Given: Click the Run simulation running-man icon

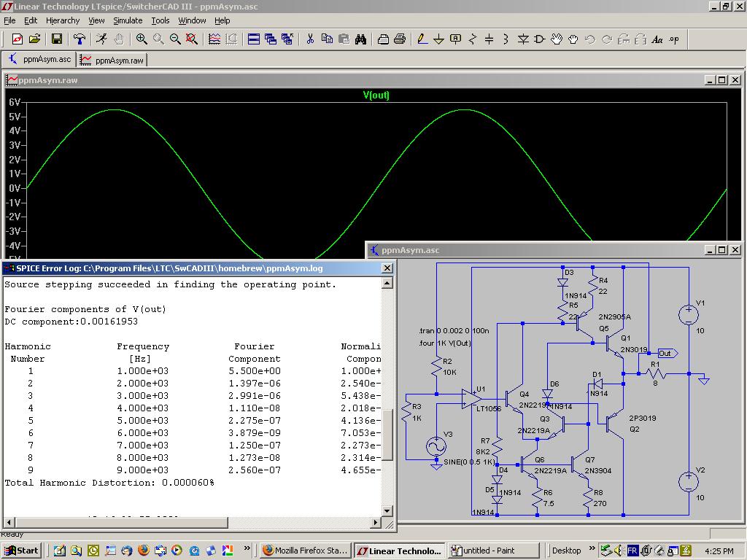Looking at the screenshot, I should [x=101, y=39].
